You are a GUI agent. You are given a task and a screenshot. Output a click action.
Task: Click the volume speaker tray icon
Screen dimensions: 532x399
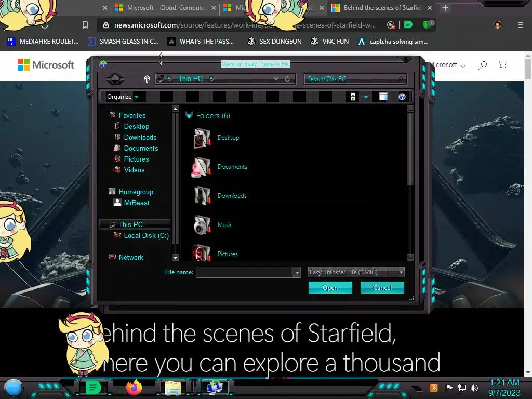pyautogui.click(x=474, y=388)
